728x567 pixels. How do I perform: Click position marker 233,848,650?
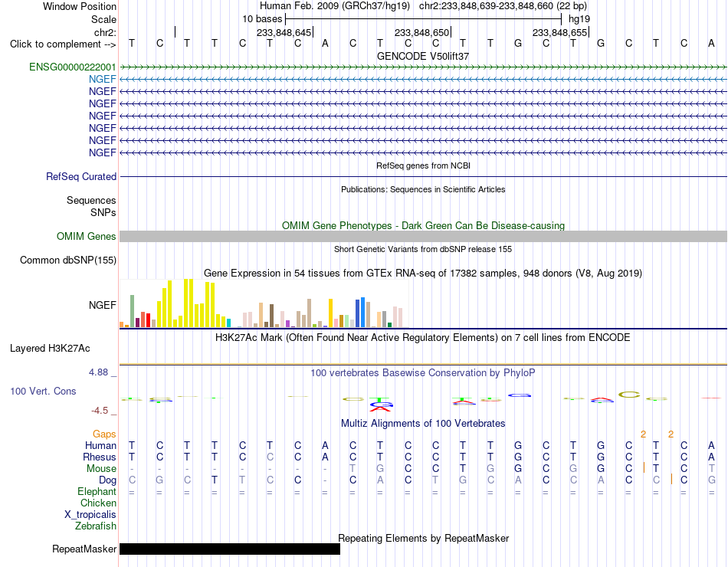click(421, 32)
